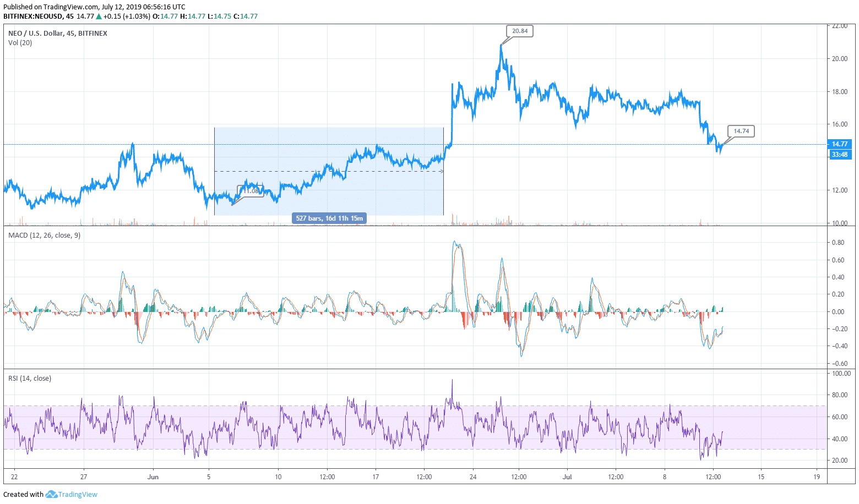This screenshot has width=859, height=504.
Task: Click the 0.80 MACD scale value
Action: [838, 243]
